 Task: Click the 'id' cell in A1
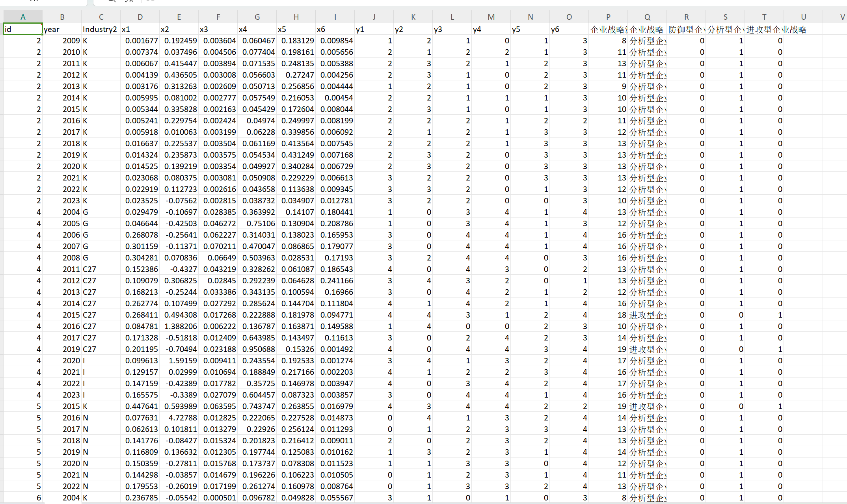tap(23, 29)
